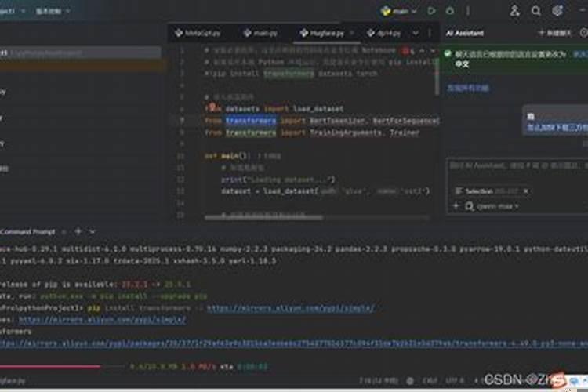Screen dimensions: 588x392
Task: Open Search Everywhere magnifier icon
Action: [x=536, y=11]
